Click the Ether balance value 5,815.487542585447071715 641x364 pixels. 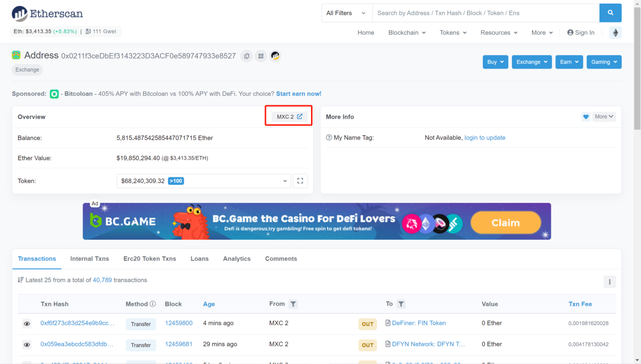tap(165, 138)
